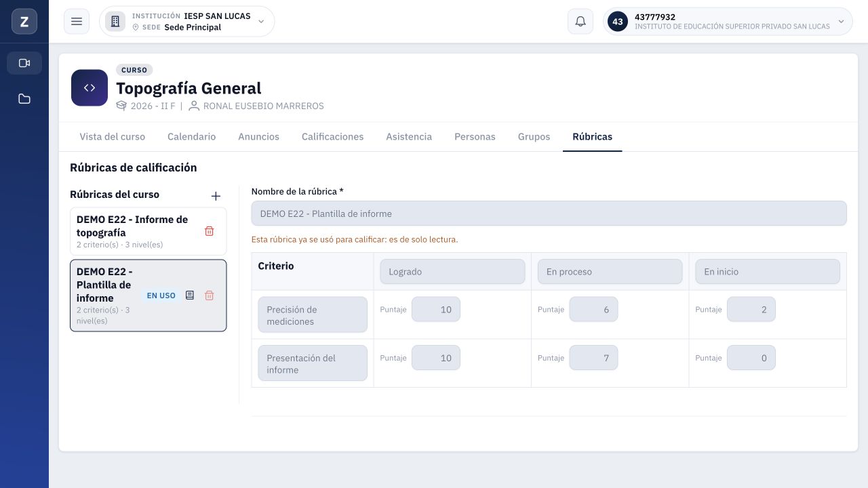The image size is (868, 488).
Task: Click the Presentación del informe Logrado score field
Action: [x=436, y=358]
